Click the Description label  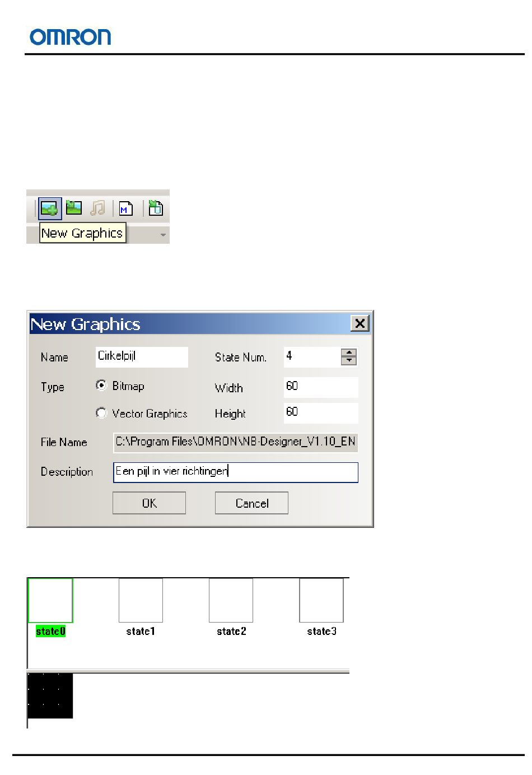[67, 472]
